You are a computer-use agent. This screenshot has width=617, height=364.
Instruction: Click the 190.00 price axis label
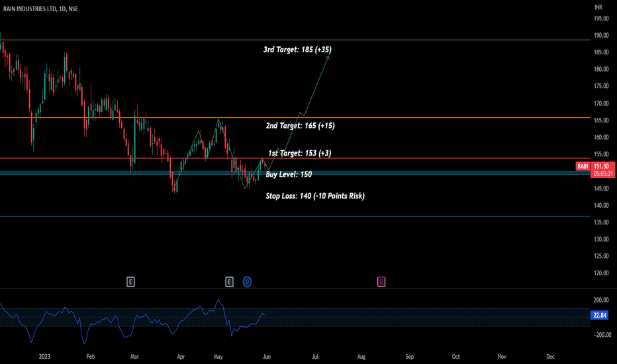point(601,36)
